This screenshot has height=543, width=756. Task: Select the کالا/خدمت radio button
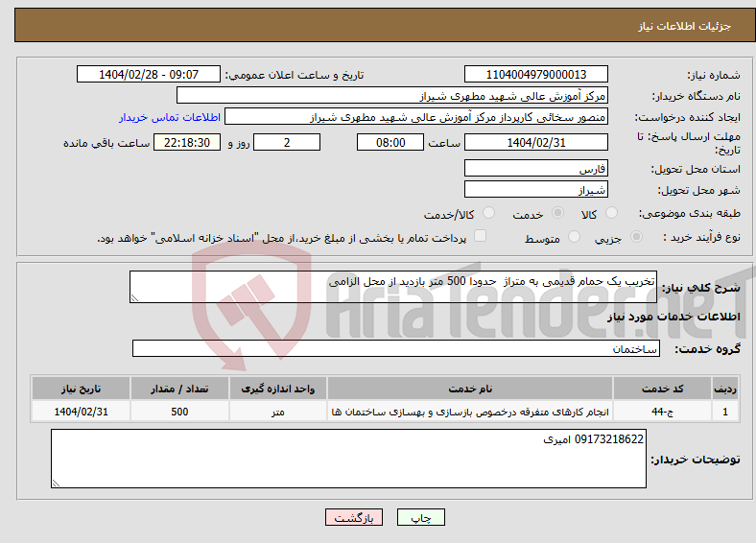pyautogui.click(x=489, y=213)
